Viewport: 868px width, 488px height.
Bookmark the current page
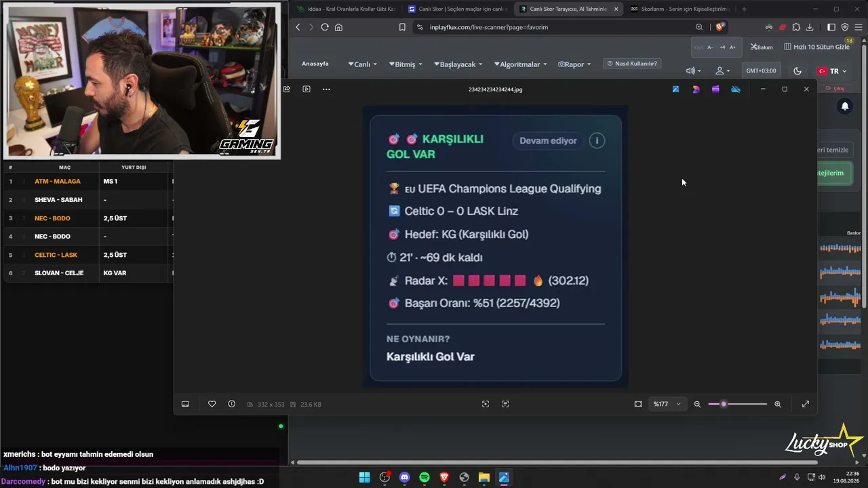pos(402,27)
